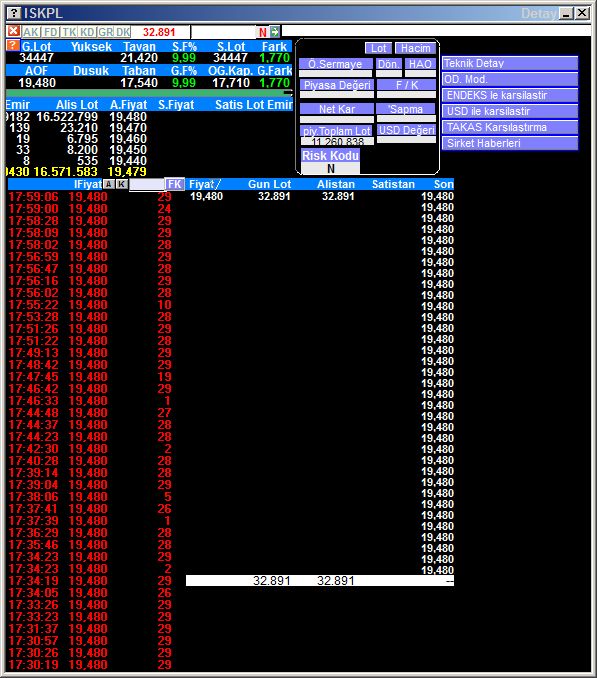The height and width of the screenshot is (678, 597).
Task: Select ENDEKS ile karsilastir option
Action: [510, 95]
